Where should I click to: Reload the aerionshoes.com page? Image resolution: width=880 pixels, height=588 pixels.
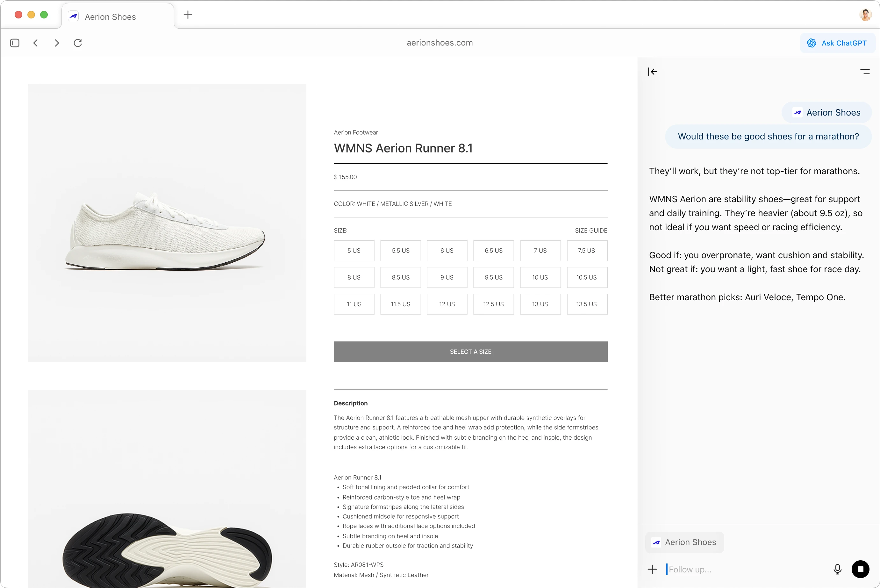tap(78, 43)
